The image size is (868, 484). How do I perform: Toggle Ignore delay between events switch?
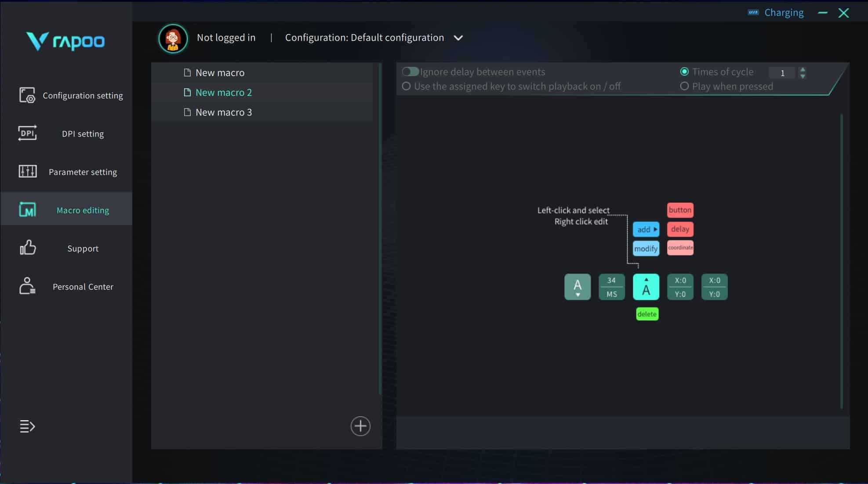[x=410, y=72]
